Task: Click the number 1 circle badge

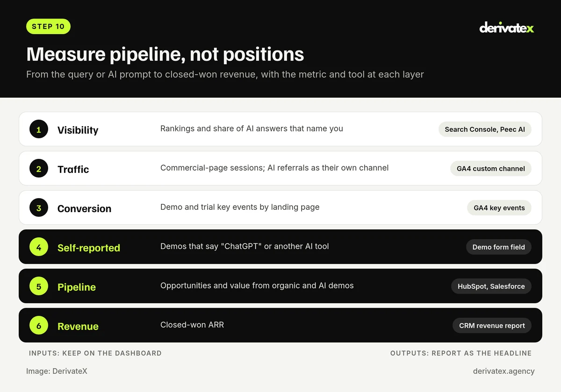Action: point(39,129)
